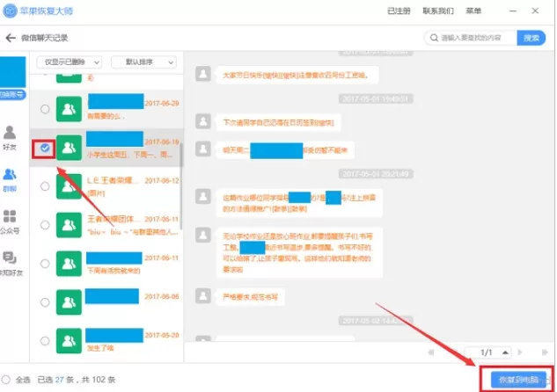Viewport: 557px width, 392px height.
Task: Click the app logo in title bar
Action: click(x=10, y=11)
